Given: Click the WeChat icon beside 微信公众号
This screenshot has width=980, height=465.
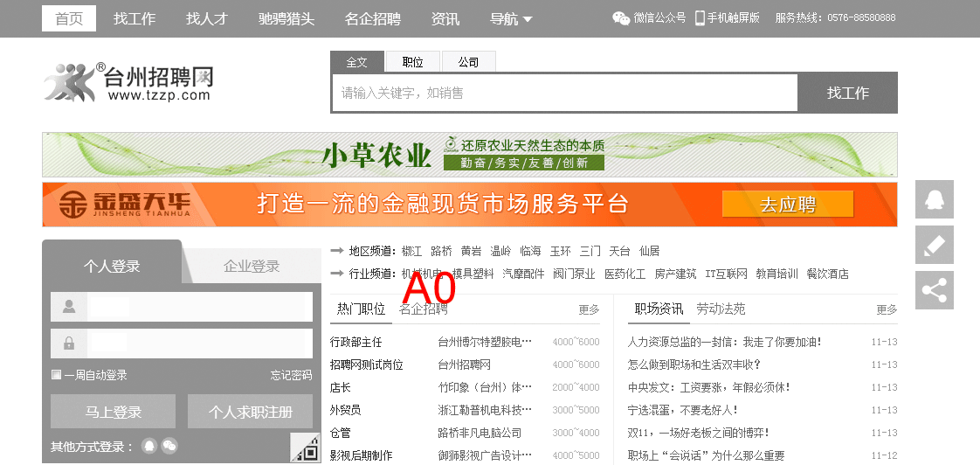Looking at the screenshot, I should (620, 17).
